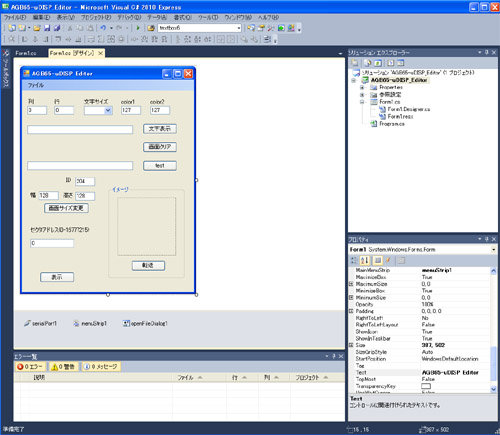Viewport: 500px width, 435px height.
Task: Click the text display button on the form
Action: [160, 129]
